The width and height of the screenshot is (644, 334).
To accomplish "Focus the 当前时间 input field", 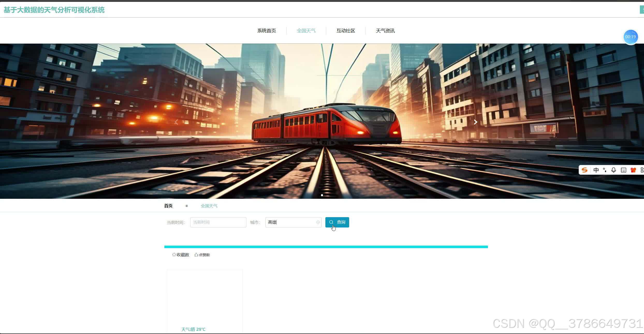I will (x=218, y=222).
